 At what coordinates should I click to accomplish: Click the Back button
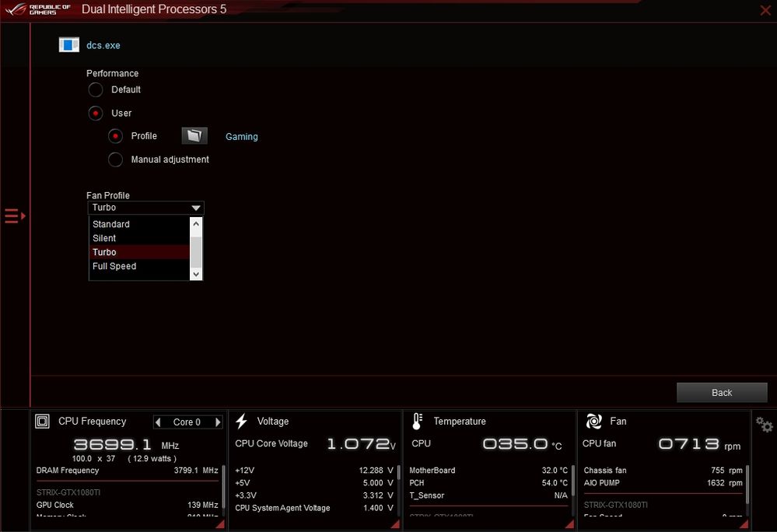click(x=722, y=393)
